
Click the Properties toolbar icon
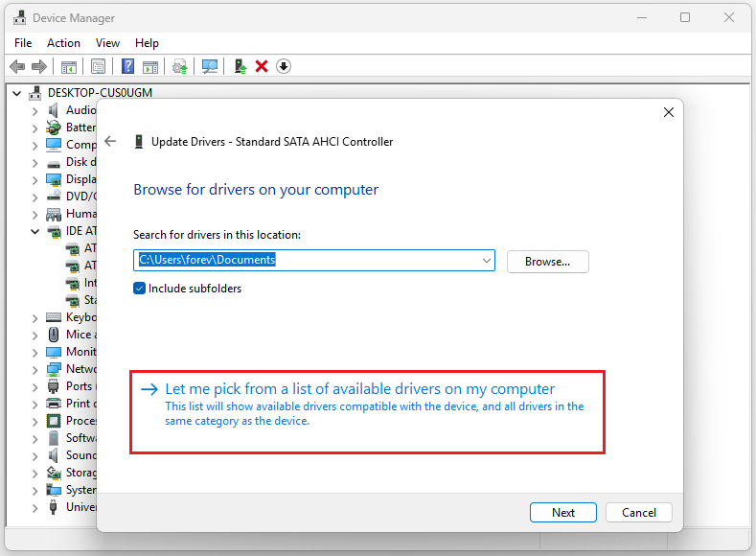[99, 66]
